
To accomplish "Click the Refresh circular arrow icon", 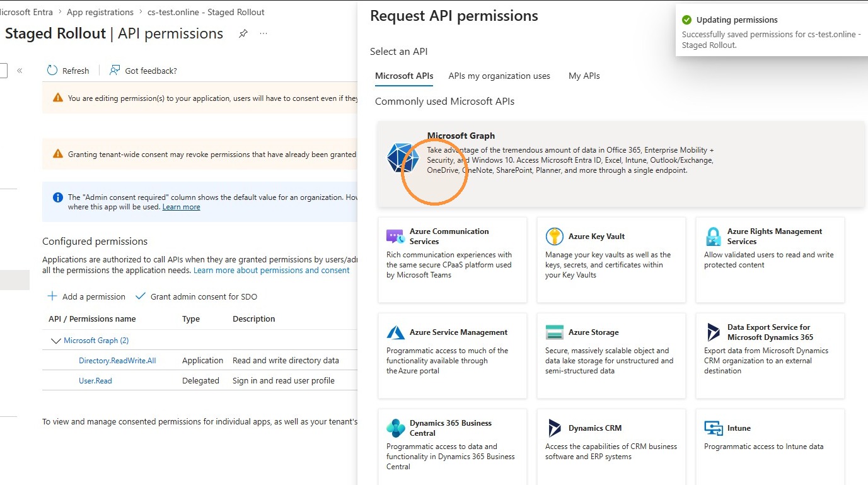I will click(x=52, y=71).
